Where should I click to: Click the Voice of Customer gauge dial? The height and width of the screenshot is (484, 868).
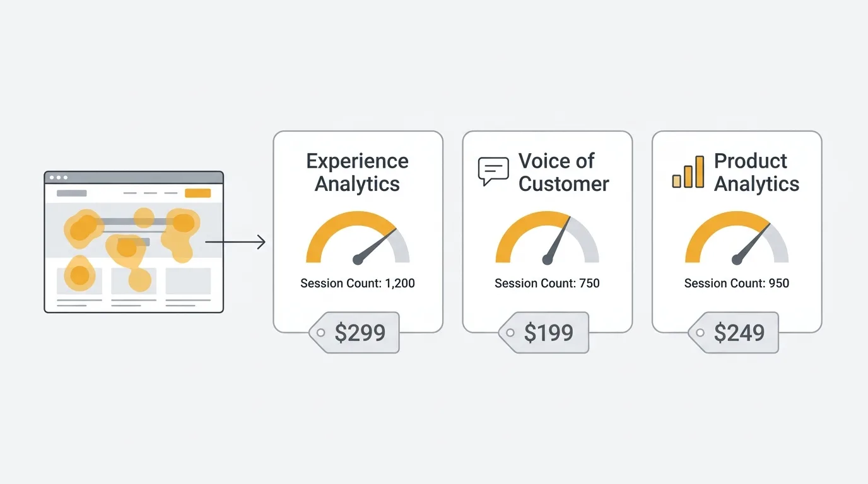(547, 238)
